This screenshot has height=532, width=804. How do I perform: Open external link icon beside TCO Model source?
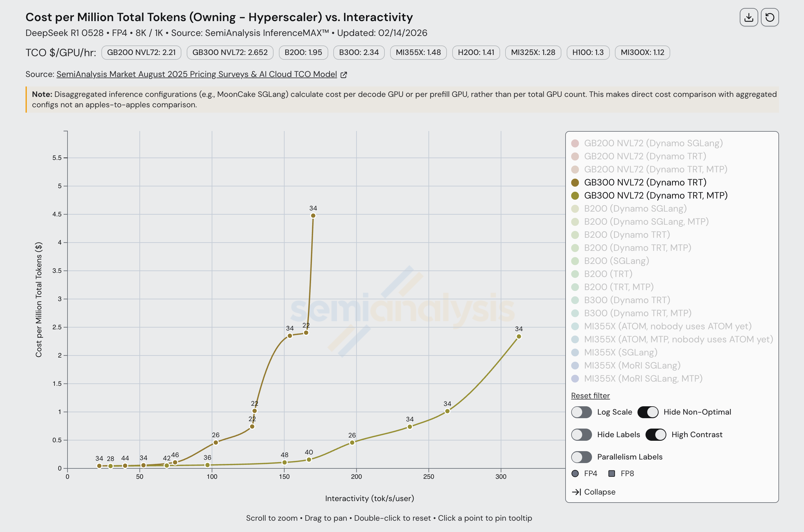[343, 75]
